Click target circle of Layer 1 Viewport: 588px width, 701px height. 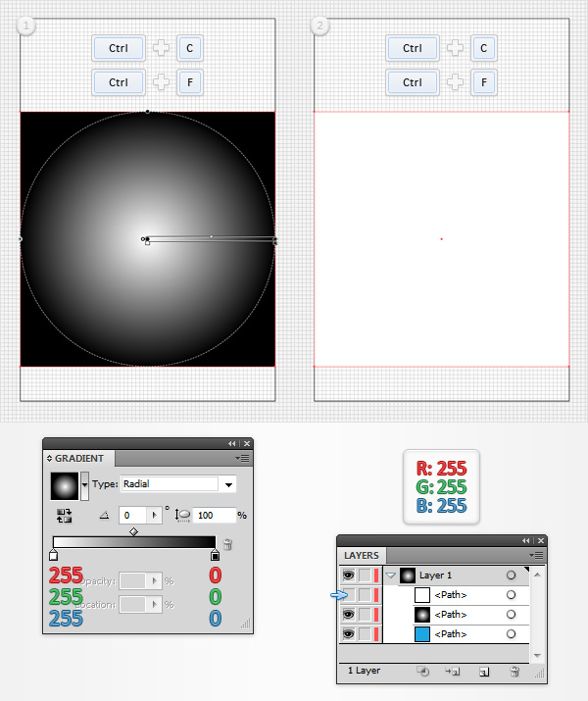(511, 575)
